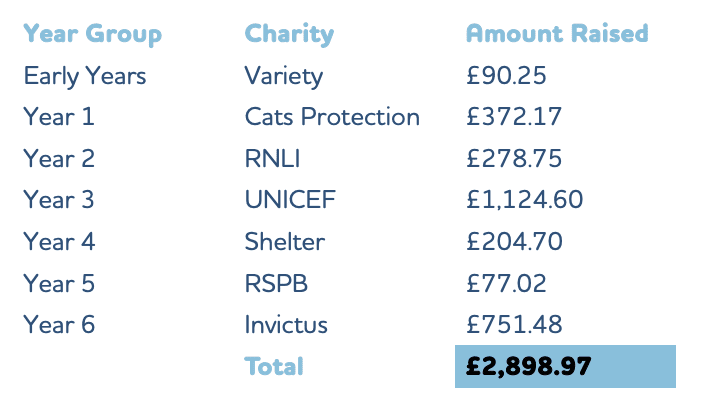Click the Shelter charity cell
This screenshot has width=702, height=418.
pos(285,242)
